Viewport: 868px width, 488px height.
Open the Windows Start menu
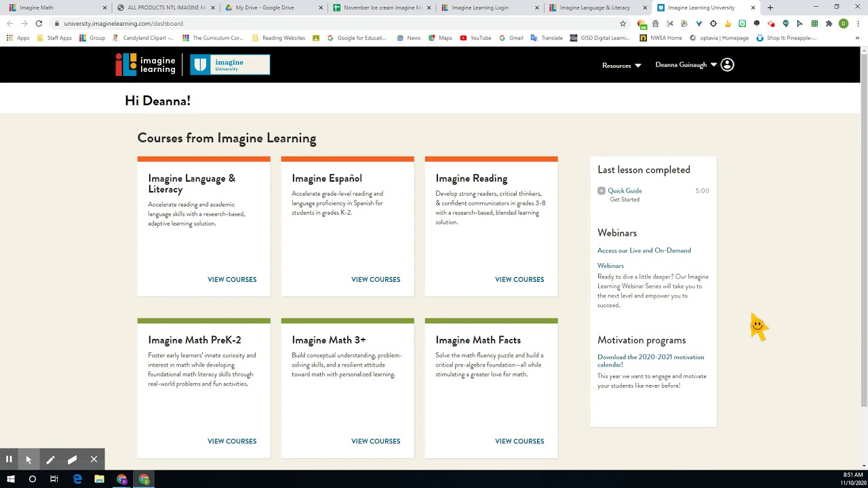click(11, 479)
